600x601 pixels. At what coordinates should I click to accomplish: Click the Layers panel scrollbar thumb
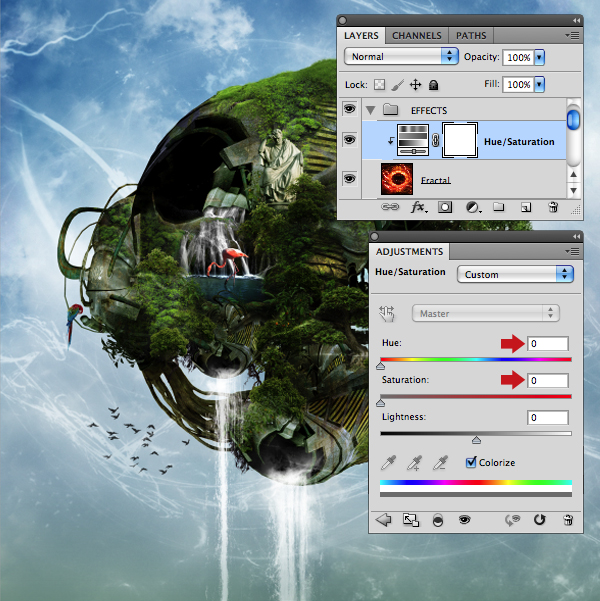pos(573,120)
